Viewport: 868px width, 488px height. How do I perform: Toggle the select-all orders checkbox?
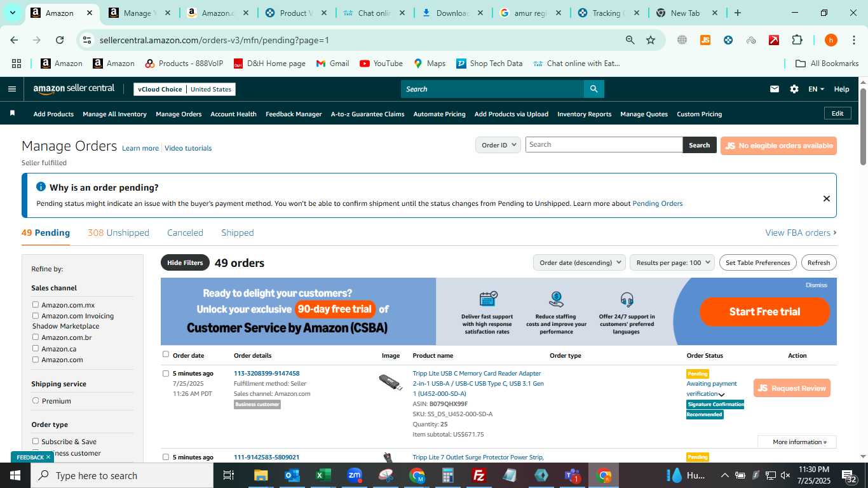(166, 355)
